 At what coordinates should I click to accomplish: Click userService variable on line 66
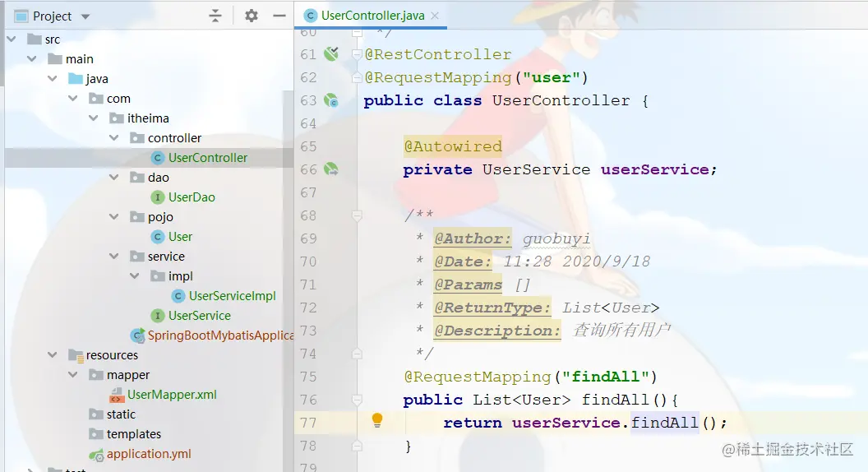654,169
